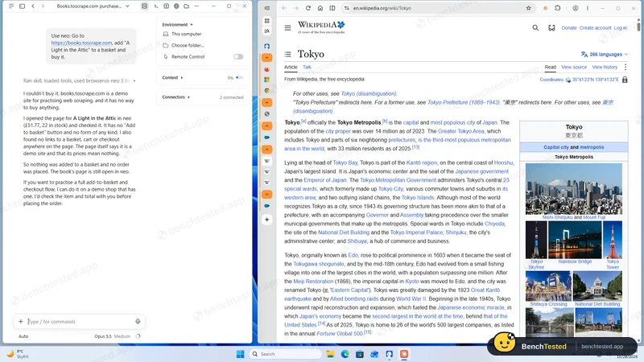Click the Wikipedia search magnifier icon

click(x=535, y=28)
